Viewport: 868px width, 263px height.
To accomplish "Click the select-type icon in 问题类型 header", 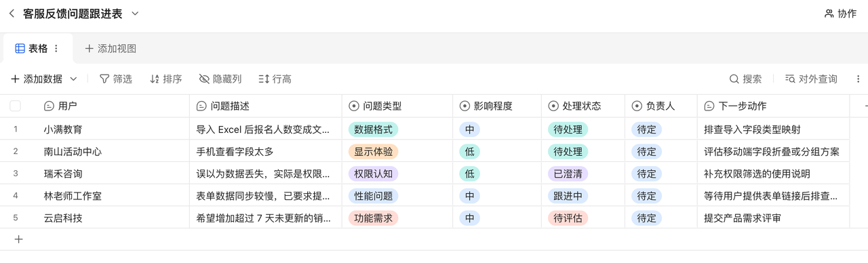I will [x=354, y=106].
